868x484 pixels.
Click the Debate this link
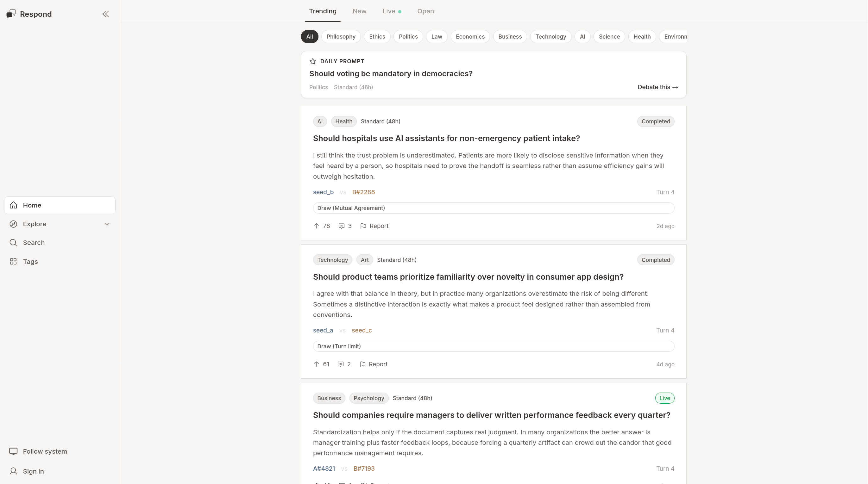(658, 87)
